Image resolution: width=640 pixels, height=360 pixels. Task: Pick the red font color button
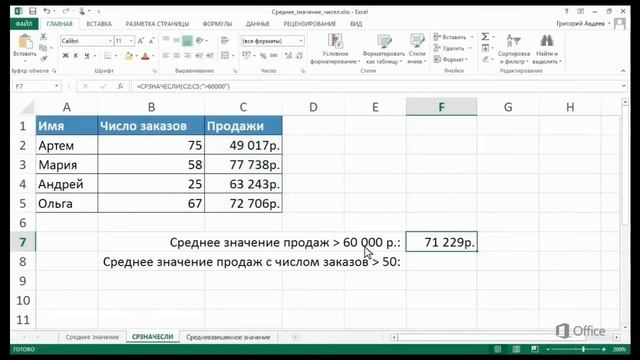pyautogui.click(x=145, y=56)
